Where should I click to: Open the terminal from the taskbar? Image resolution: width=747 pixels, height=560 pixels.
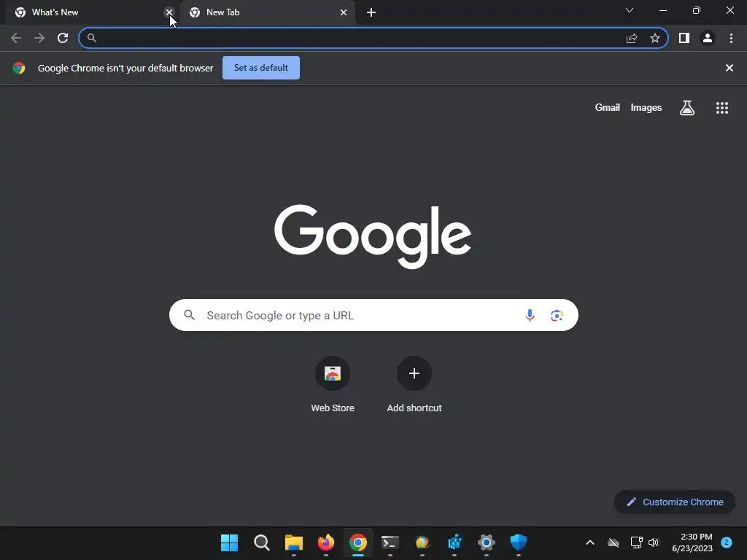pyautogui.click(x=390, y=542)
